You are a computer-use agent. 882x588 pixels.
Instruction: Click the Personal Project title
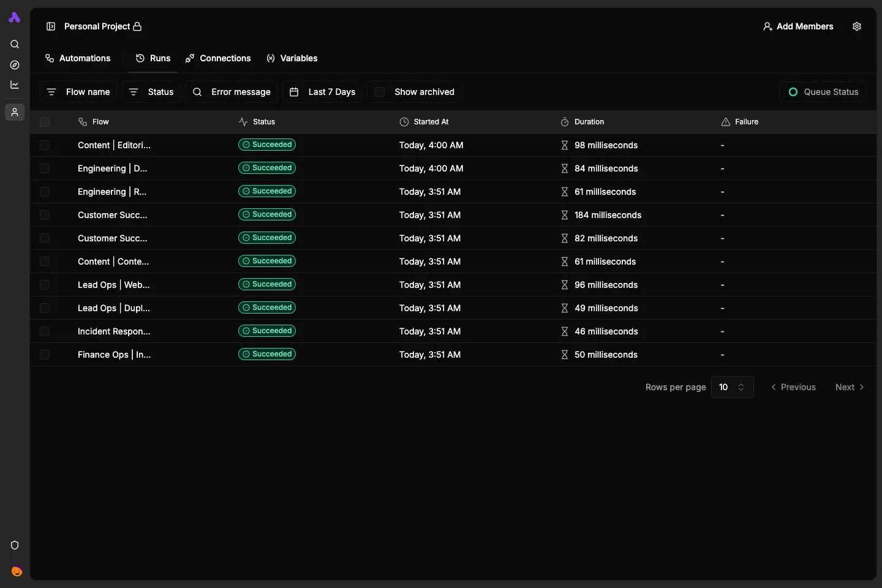[x=97, y=26]
